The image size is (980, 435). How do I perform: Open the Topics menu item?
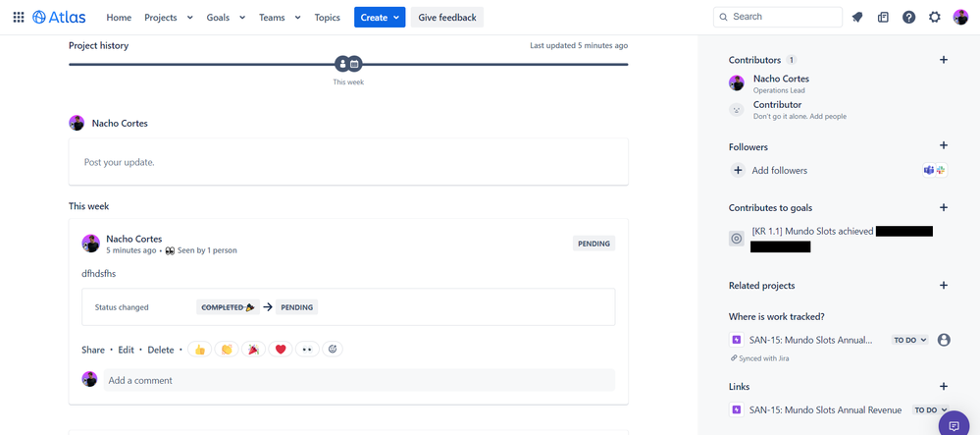pyautogui.click(x=328, y=18)
